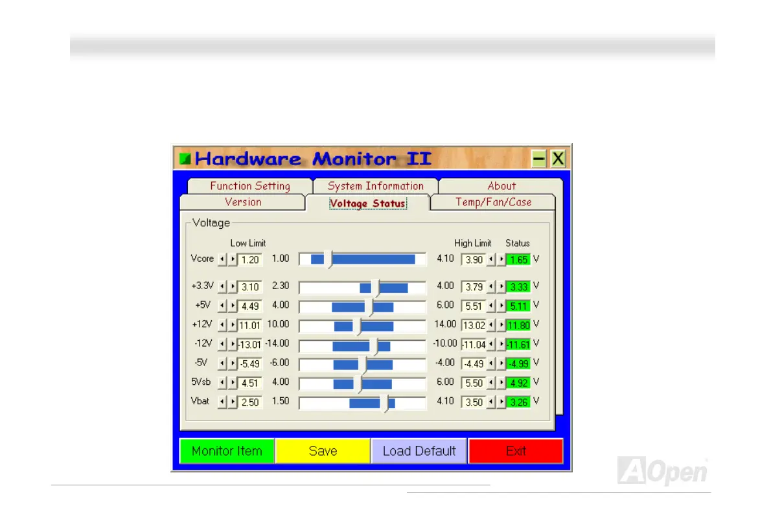
Task: Click the +3.3V high limit field 3.79
Action: (x=474, y=286)
